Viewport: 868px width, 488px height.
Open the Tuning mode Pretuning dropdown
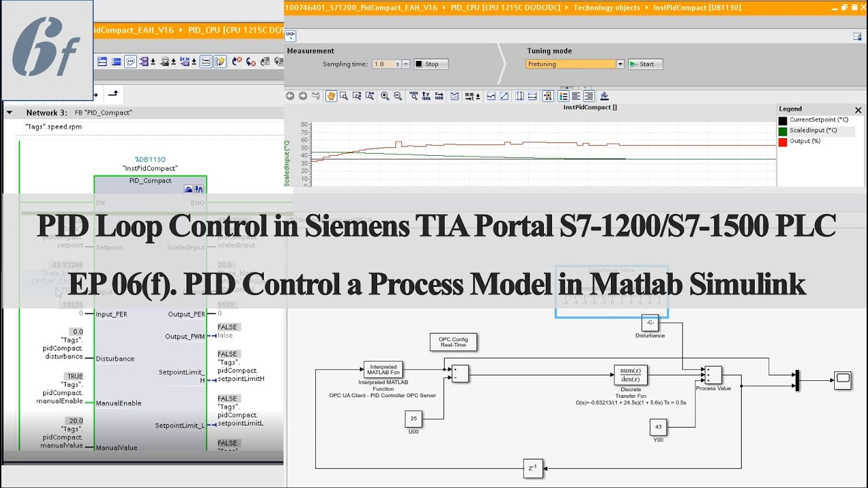pyautogui.click(x=620, y=64)
